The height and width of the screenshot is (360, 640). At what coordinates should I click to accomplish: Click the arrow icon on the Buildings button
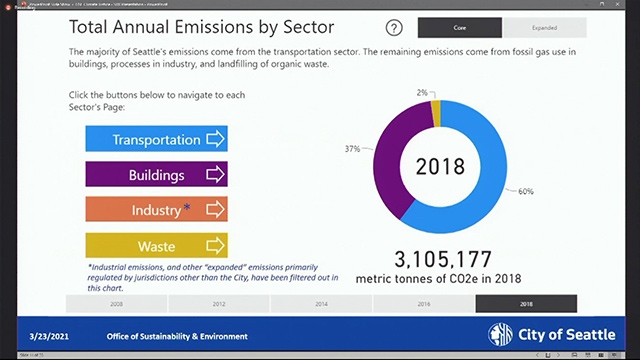pyautogui.click(x=215, y=174)
